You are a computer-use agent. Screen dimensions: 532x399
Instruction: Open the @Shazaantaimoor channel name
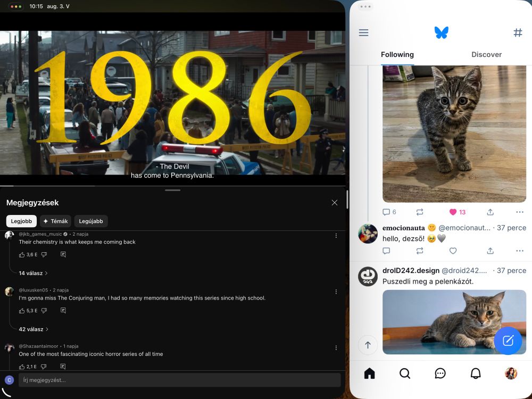click(x=38, y=346)
